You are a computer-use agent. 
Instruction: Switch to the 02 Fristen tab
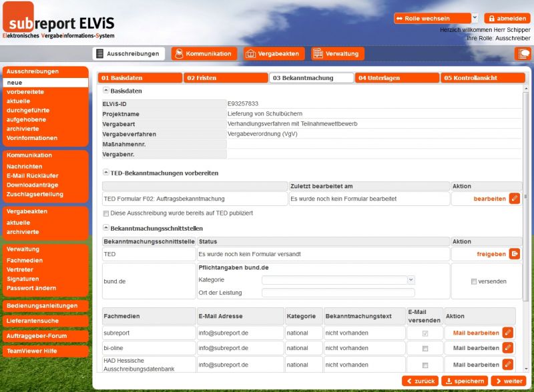tap(226, 77)
